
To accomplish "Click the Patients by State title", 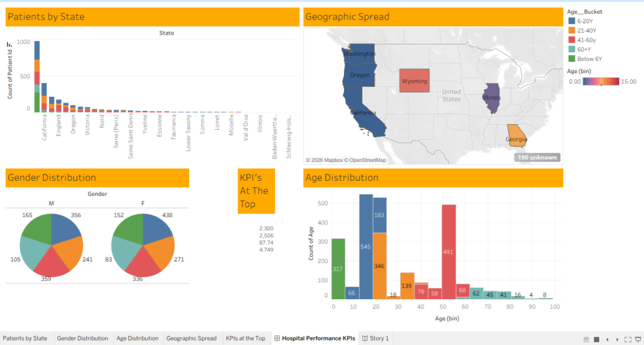I will point(46,17).
